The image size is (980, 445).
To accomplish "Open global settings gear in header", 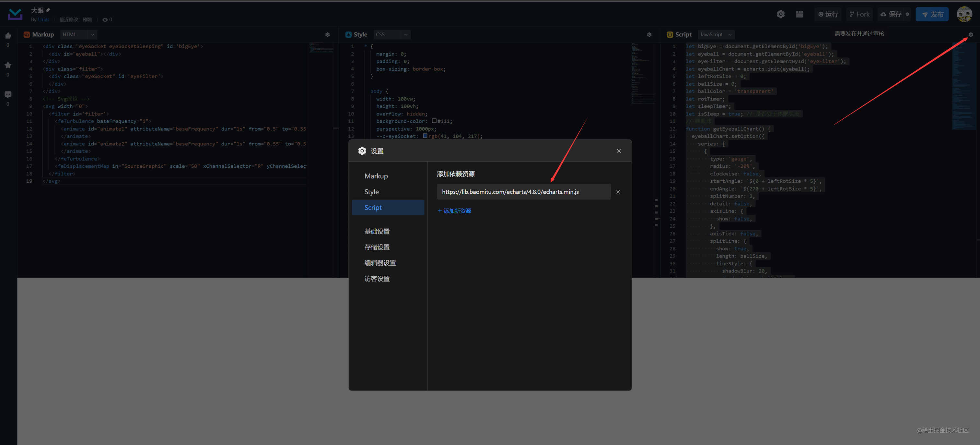I will click(781, 14).
